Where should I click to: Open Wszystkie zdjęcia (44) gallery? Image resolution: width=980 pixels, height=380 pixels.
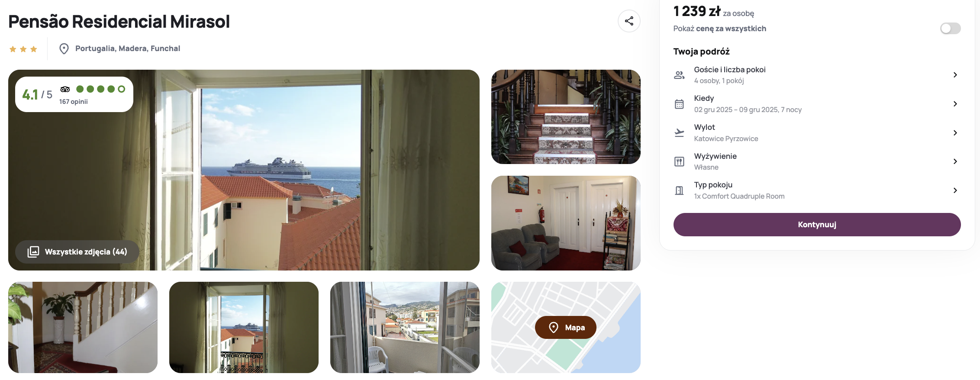pyautogui.click(x=77, y=252)
